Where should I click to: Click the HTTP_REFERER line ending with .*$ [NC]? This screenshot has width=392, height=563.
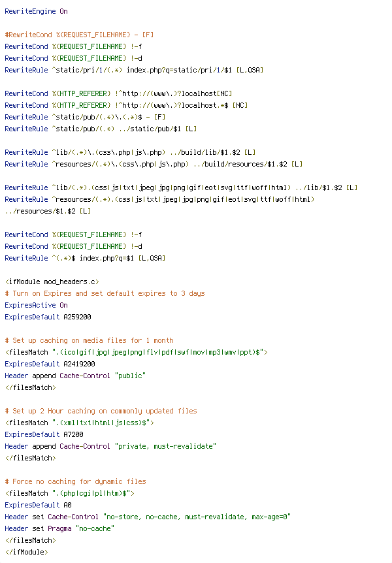click(x=126, y=105)
